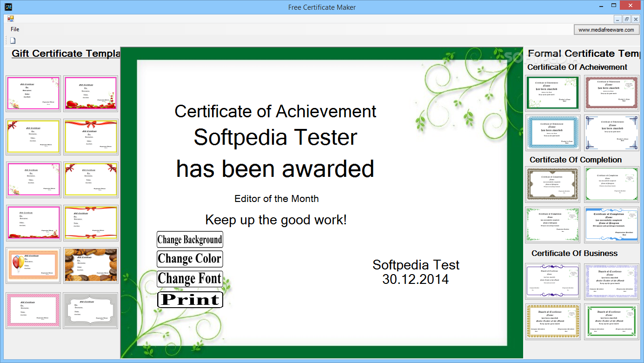The image size is (644, 363).
Task: Pick light blue bordered achievement template
Action: [553, 133]
